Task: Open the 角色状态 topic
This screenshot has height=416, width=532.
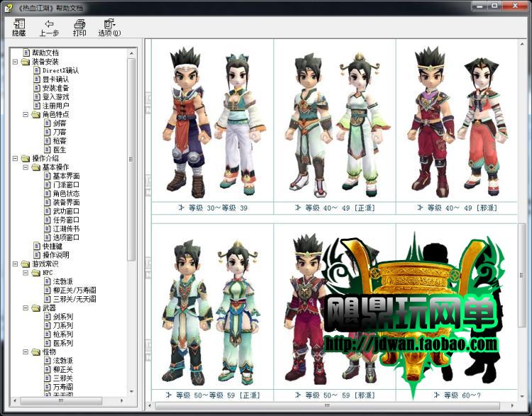Action: point(66,193)
